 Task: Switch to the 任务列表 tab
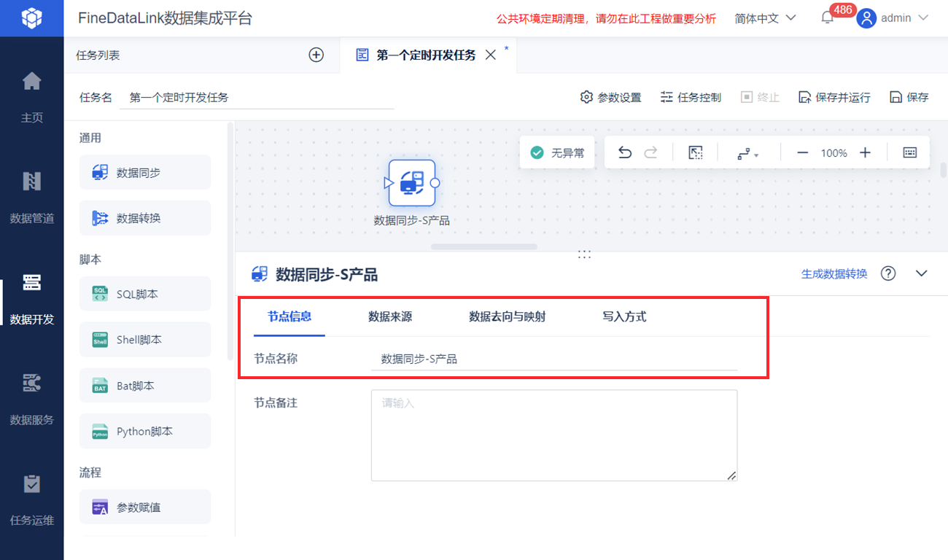(98, 55)
